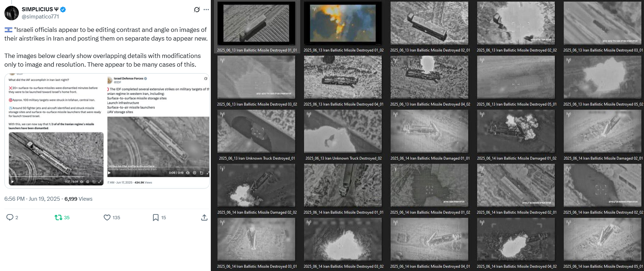This screenshot has height=271, width=644.
Task: Select thumbnail 2025_06_13 Iran Unknown Truck Destroyed_01
Action: [256, 131]
